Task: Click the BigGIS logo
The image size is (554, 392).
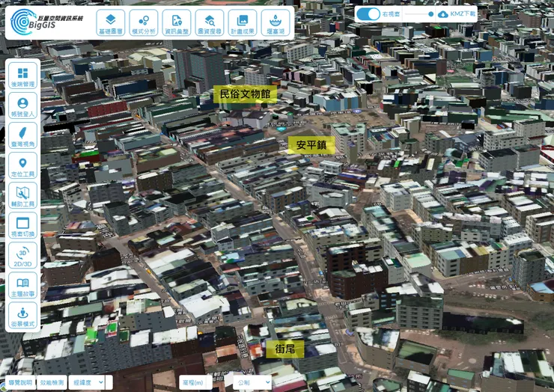Action: point(46,22)
